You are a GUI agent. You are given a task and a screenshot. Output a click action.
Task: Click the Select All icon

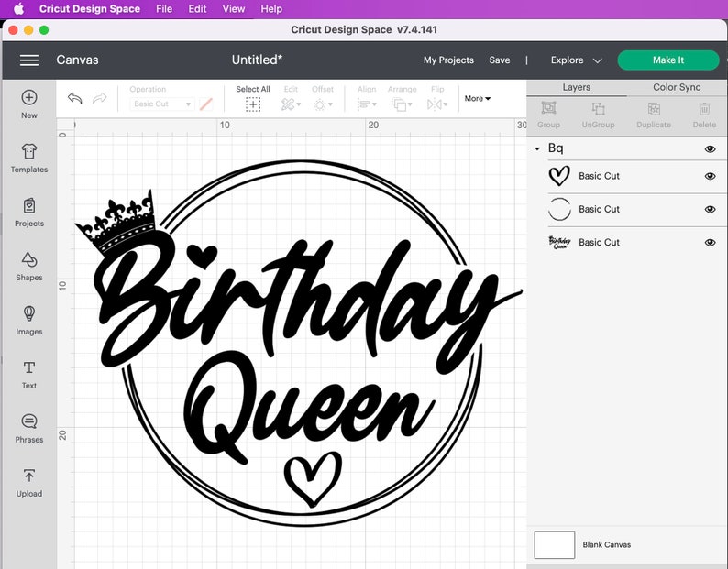(253, 104)
